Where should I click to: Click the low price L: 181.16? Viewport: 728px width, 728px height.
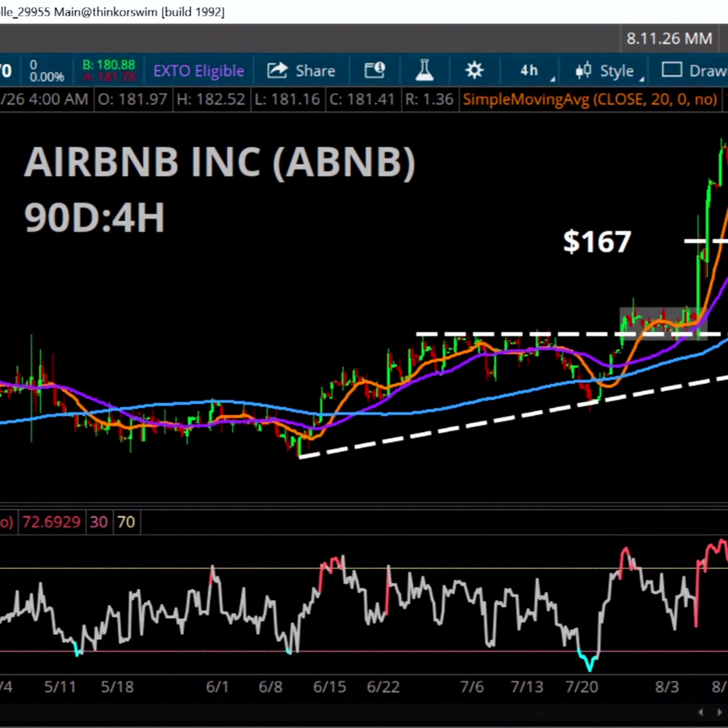coord(287,99)
